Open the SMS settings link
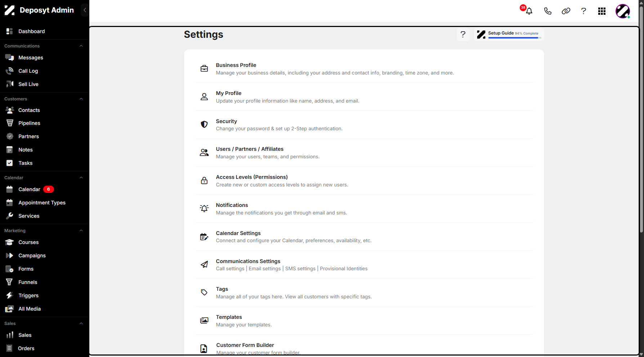This screenshot has width=644, height=357. click(300, 268)
